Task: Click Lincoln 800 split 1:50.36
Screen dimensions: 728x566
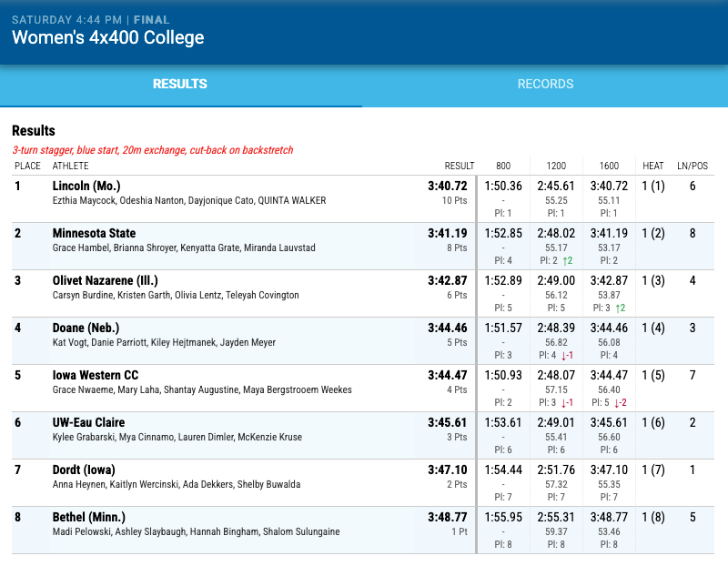Action: 503,187
